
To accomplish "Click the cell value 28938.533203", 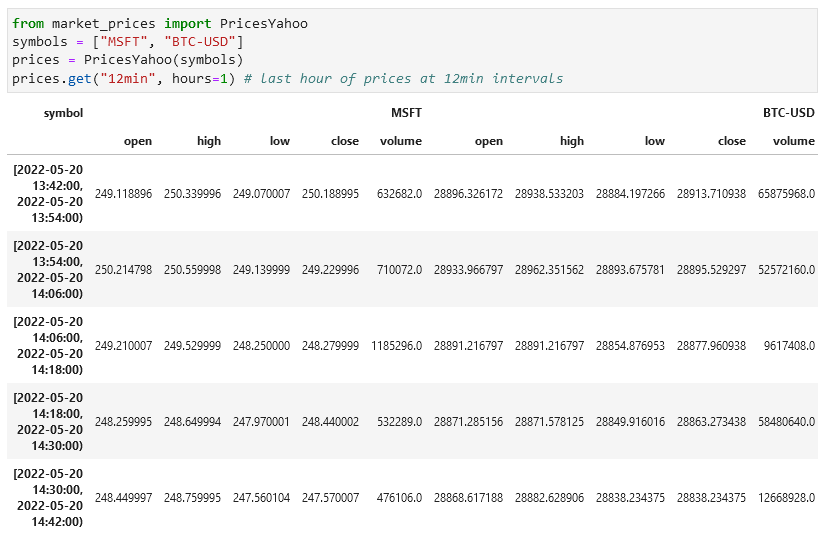I will (550, 194).
